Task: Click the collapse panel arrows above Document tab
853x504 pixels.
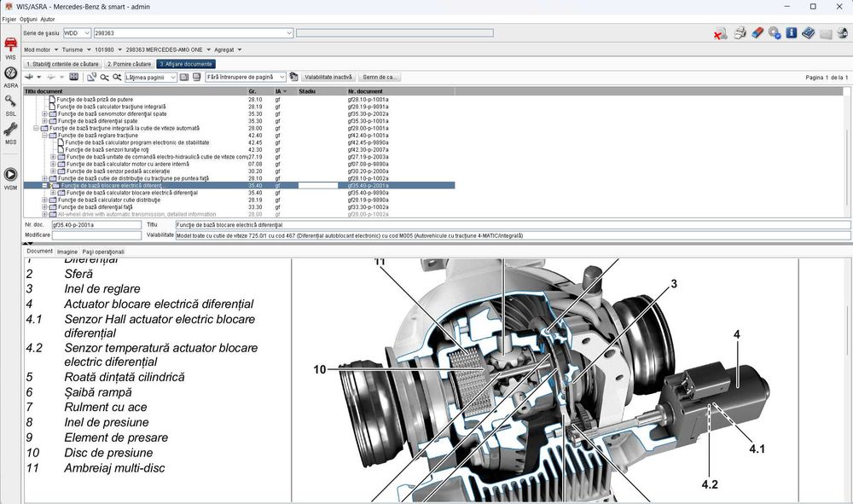Action: (x=29, y=243)
